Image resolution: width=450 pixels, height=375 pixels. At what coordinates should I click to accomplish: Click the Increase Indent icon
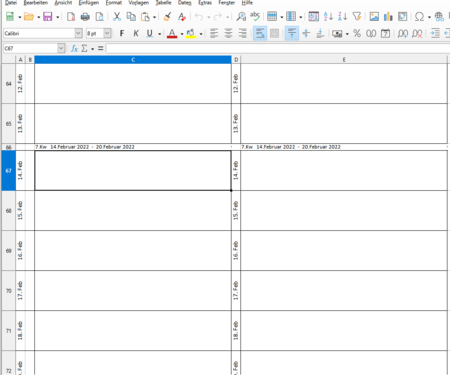[435, 33]
